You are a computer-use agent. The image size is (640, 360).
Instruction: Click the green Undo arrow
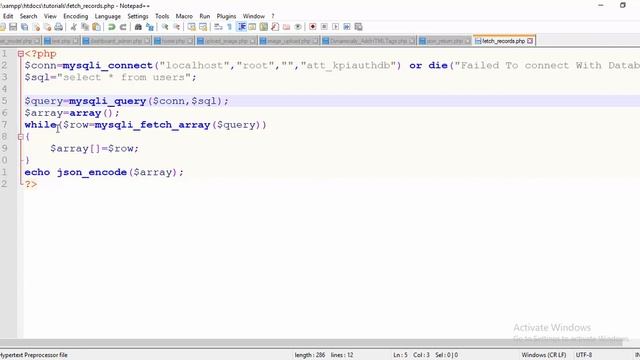(x=111, y=27)
